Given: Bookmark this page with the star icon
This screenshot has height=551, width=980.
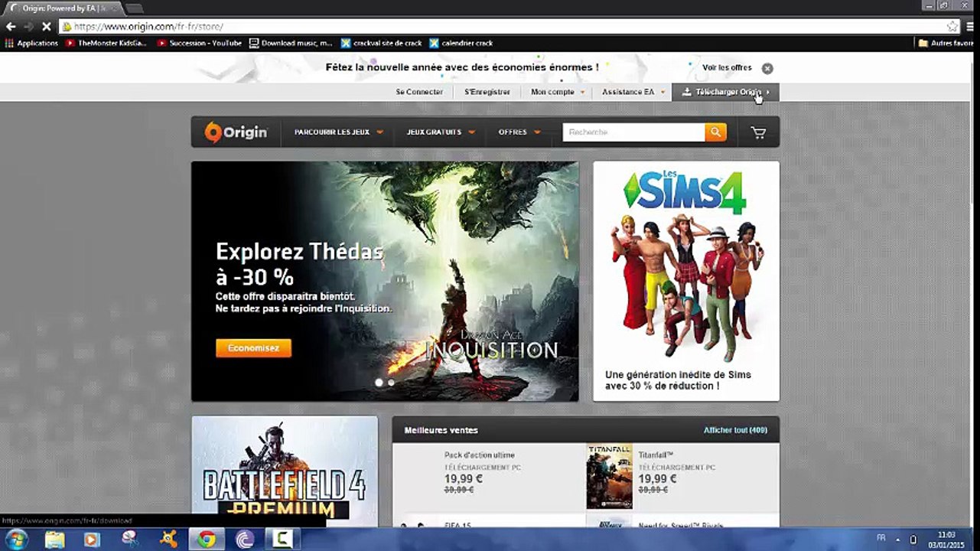Looking at the screenshot, I should (x=952, y=26).
